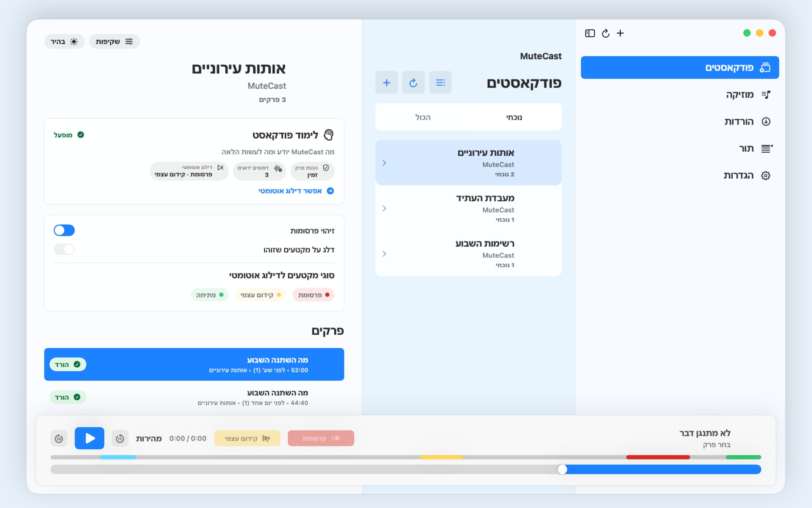Open מוזיקה in the sidebar
This screenshot has width=812, height=508.
coord(680,95)
